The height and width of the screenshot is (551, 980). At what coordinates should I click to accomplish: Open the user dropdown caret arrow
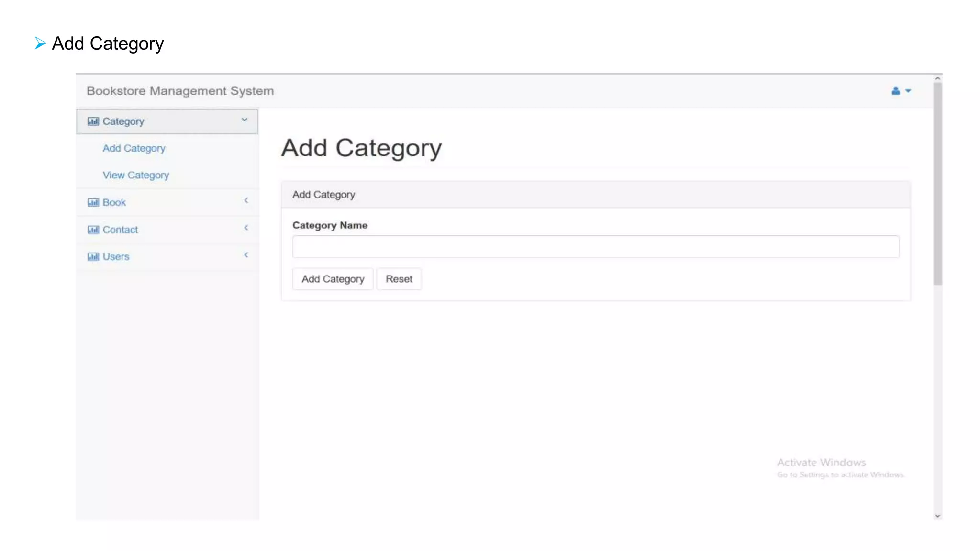point(908,91)
